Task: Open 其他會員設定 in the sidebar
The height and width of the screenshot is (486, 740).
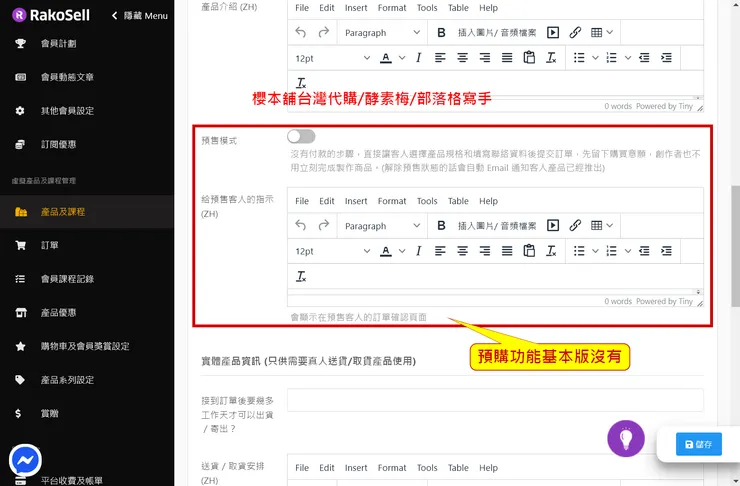Action: coord(67,111)
